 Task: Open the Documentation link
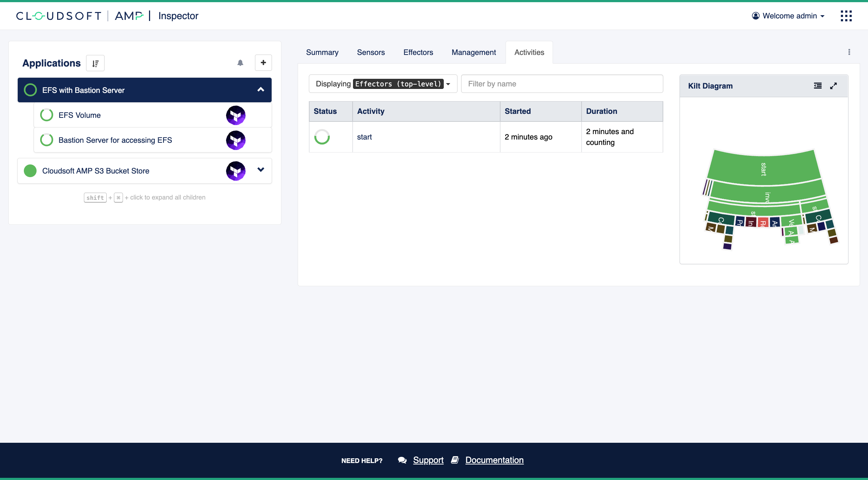(494, 460)
